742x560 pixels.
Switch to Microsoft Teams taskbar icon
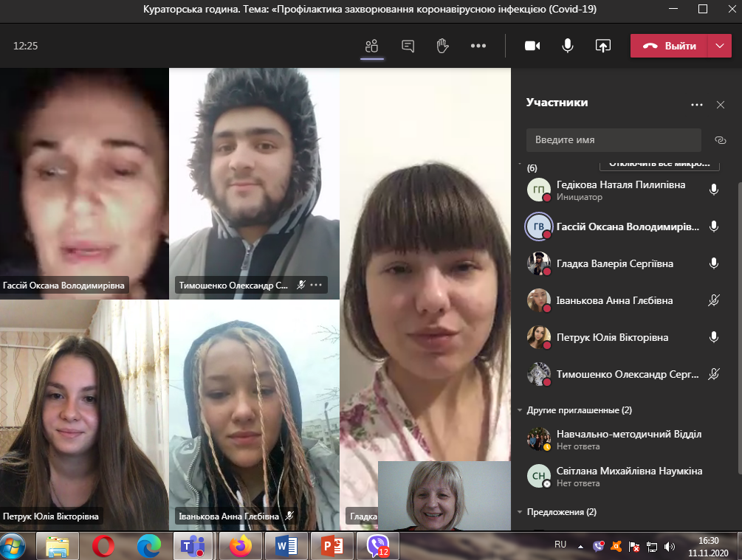[x=193, y=546]
